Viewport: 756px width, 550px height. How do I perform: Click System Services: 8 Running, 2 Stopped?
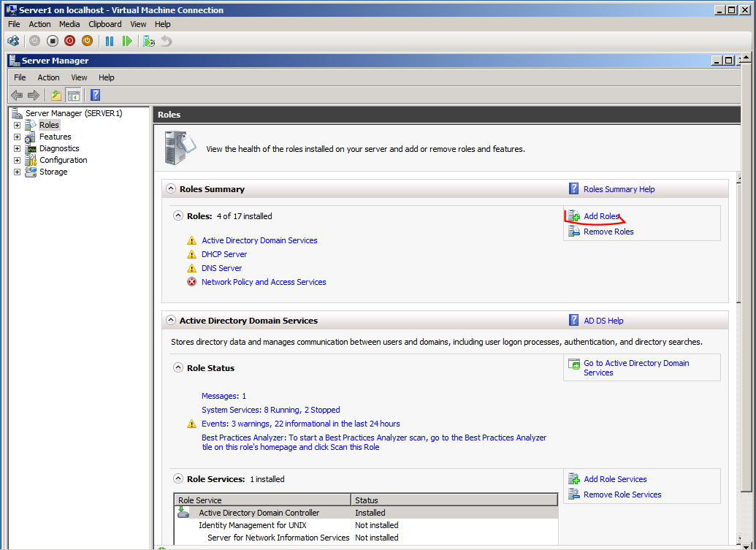pos(270,410)
